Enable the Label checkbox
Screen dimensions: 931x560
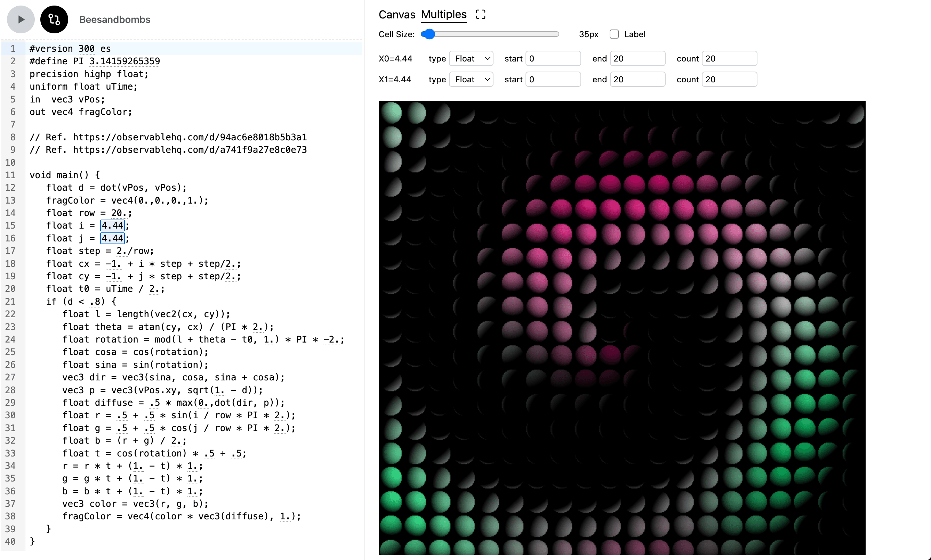[x=614, y=34]
